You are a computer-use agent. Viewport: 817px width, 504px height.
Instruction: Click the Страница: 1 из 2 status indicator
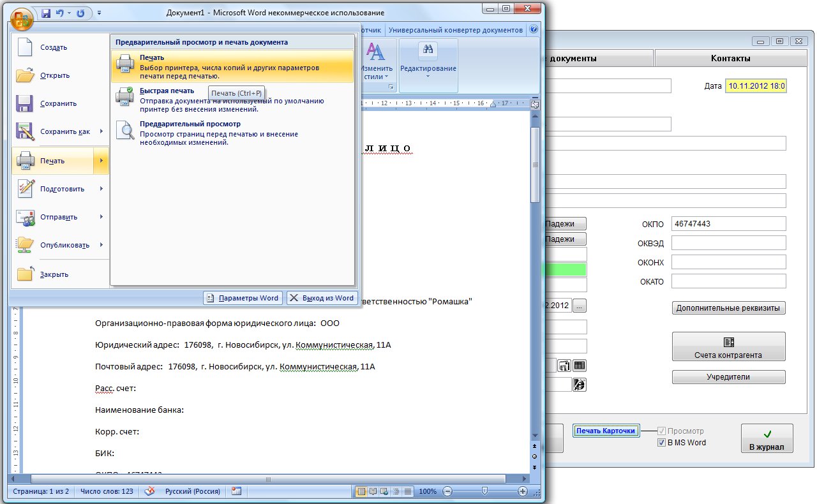(40, 491)
